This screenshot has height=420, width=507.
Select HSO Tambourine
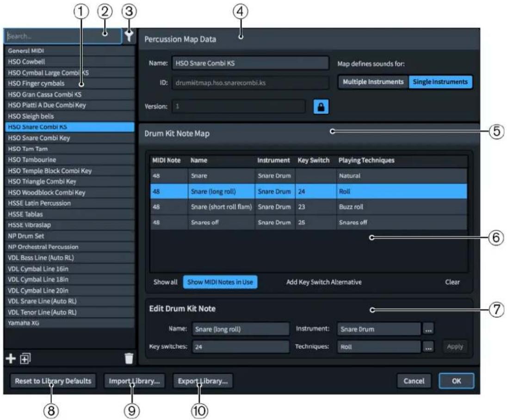click(69, 159)
